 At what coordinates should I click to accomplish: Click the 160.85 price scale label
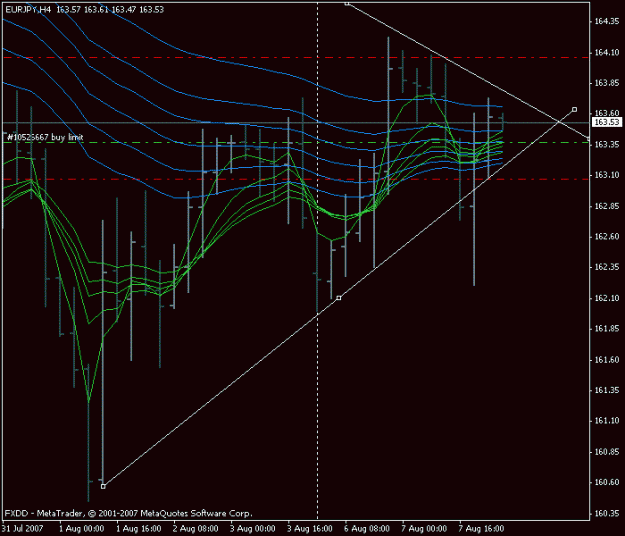(x=607, y=452)
